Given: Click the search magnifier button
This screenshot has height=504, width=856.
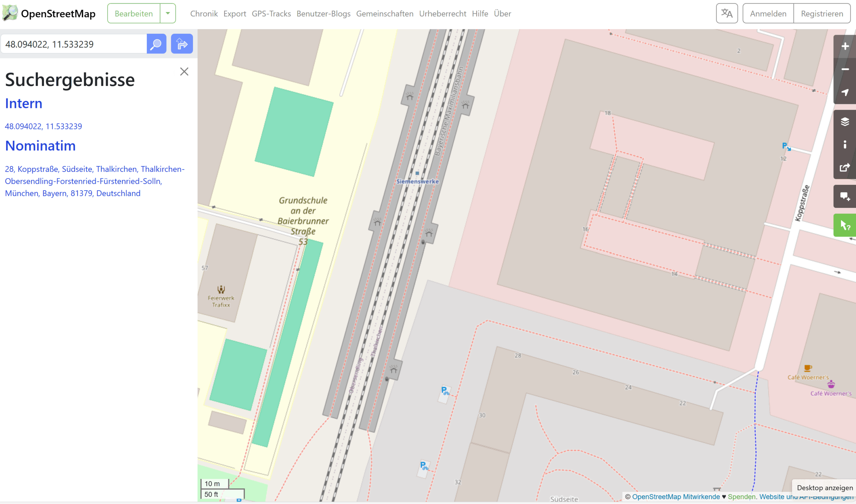Looking at the screenshot, I should point(156,44).
